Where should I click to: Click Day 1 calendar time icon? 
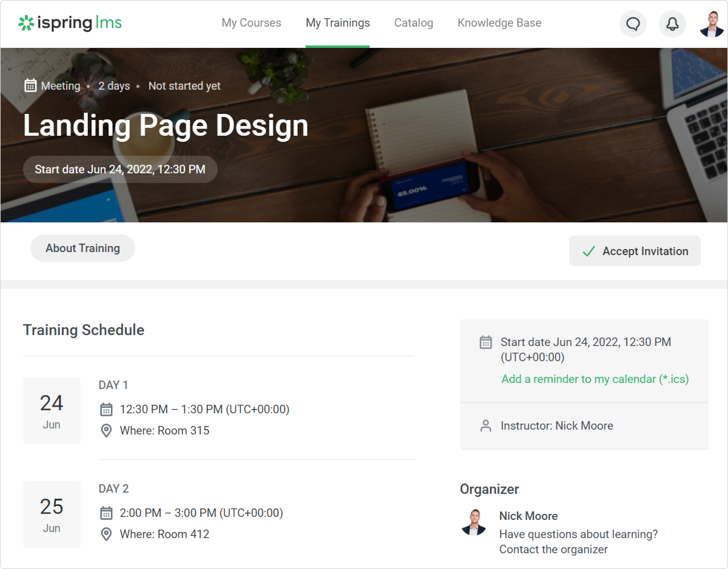coord(106,409)
